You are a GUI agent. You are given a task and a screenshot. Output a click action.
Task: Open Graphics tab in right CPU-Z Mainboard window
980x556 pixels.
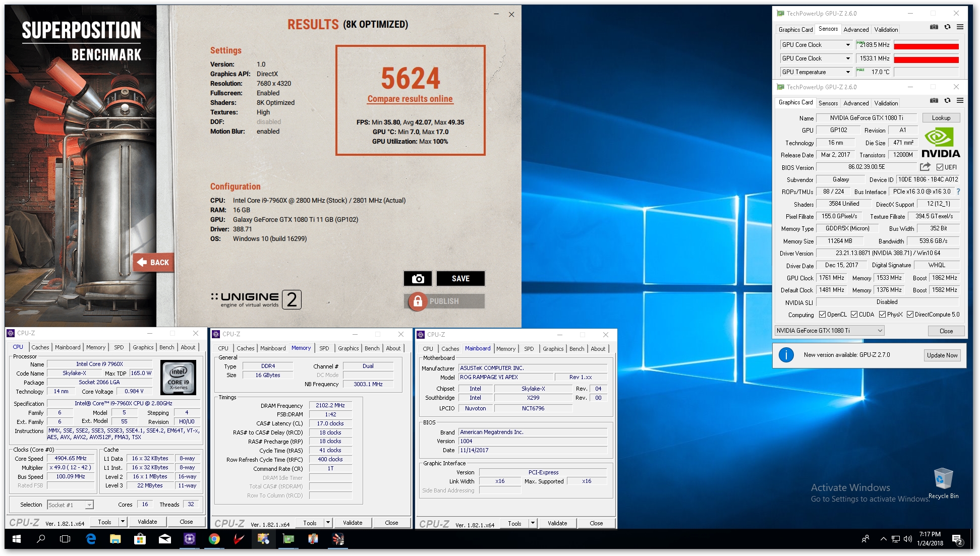[553, 349]
